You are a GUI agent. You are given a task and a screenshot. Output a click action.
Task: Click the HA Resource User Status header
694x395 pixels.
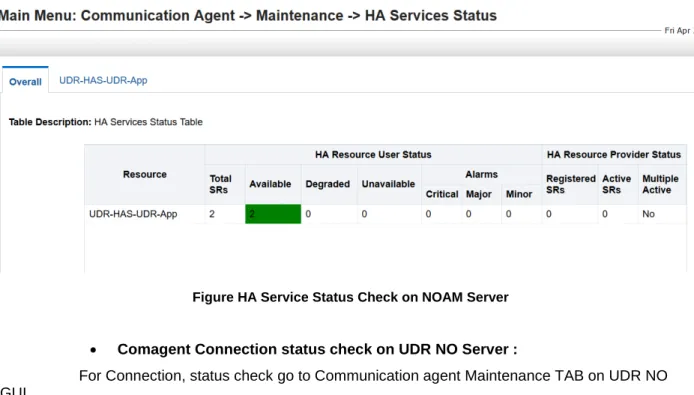373,155
